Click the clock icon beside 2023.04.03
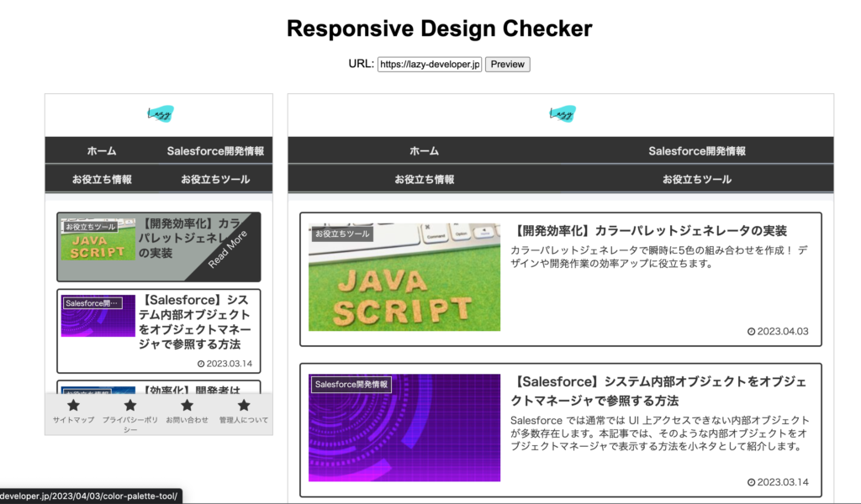The width and height of the screenshot is (861, 504). click(752, 331)
